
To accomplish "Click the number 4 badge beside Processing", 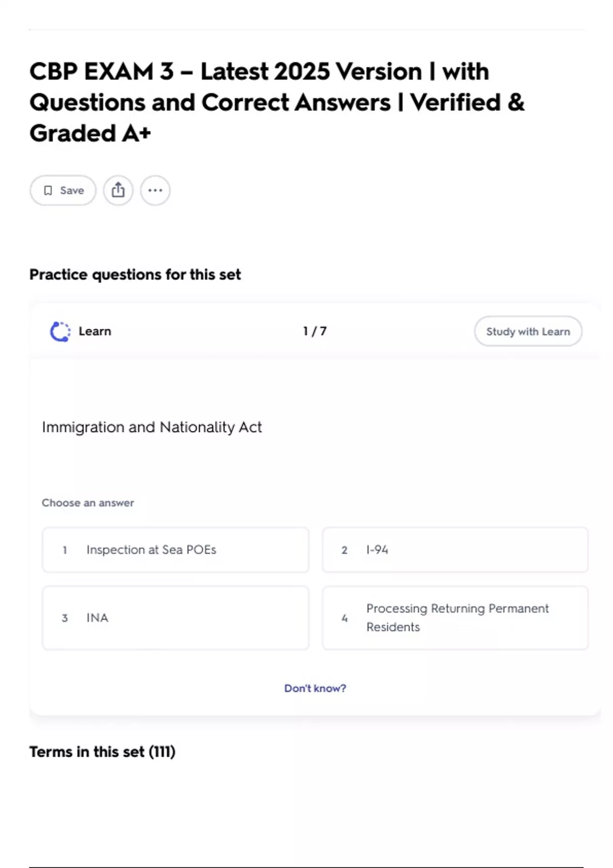I will pos(344,618).
